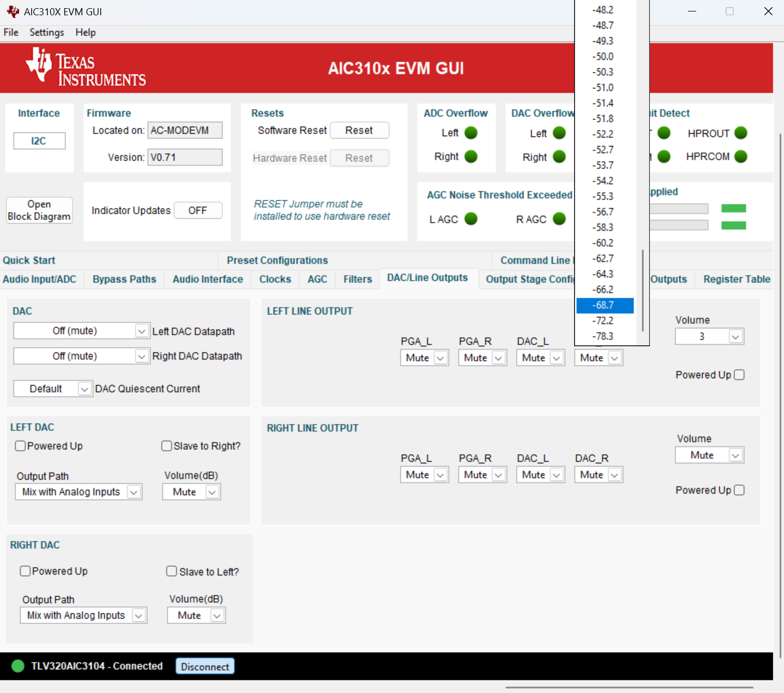Viewport: 784px width, 693px height.
Task: Click the DAC Overflow Left indicator light
Action: [x=559, y=133]
